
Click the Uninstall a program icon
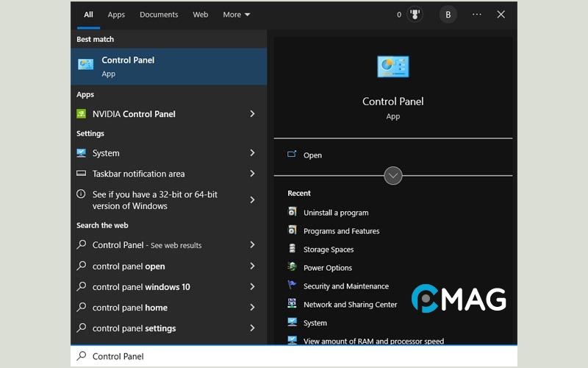coord(293,213)
